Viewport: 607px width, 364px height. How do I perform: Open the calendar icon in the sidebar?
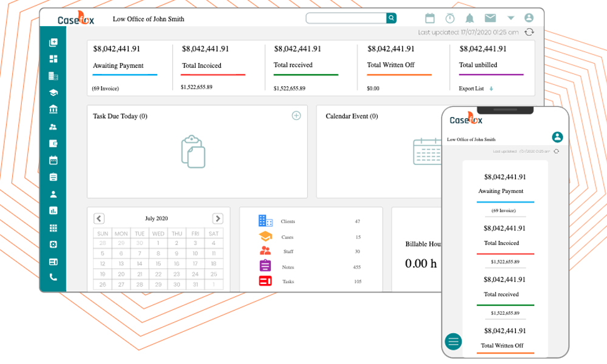point(53,160)
